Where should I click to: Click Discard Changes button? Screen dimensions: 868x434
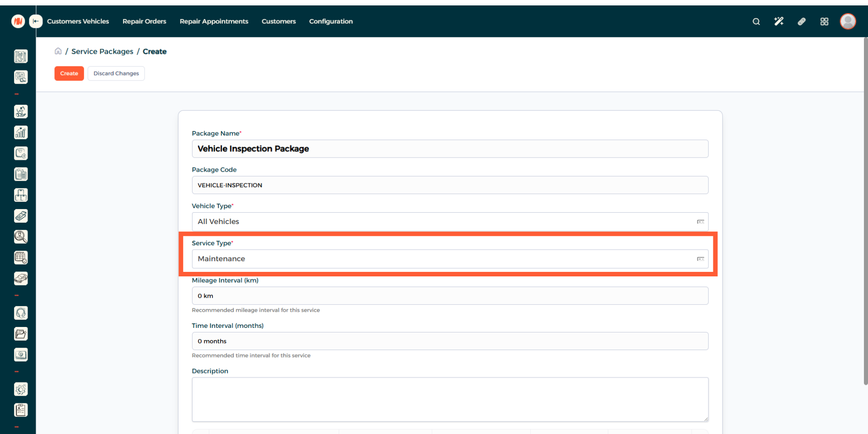[x=116, y=74]
